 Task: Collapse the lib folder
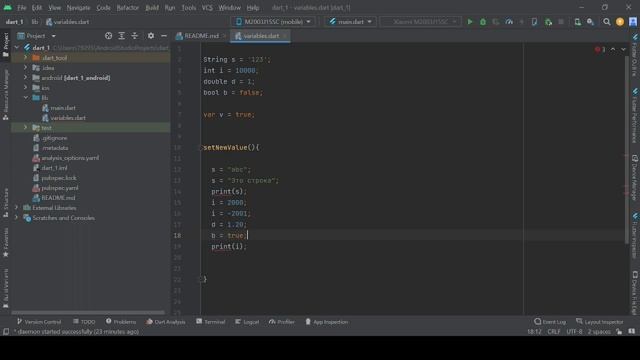[x=26, y=98]
